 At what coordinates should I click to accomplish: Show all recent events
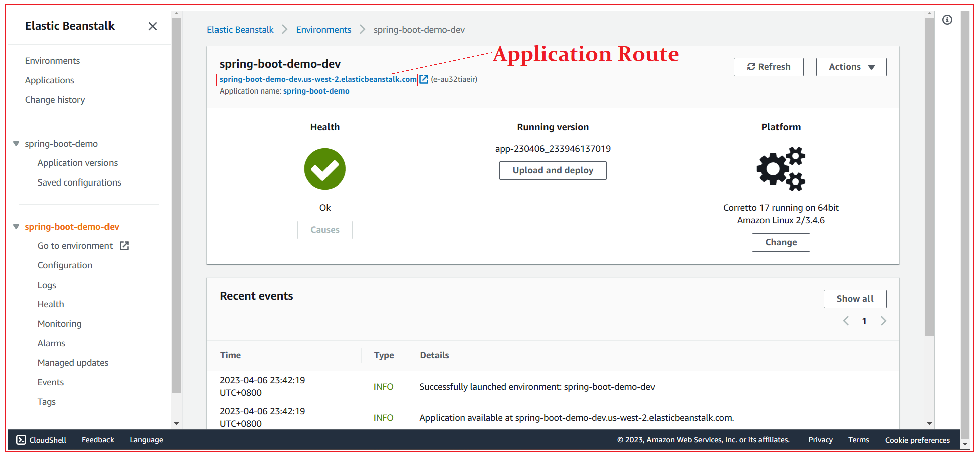(855, 299)
